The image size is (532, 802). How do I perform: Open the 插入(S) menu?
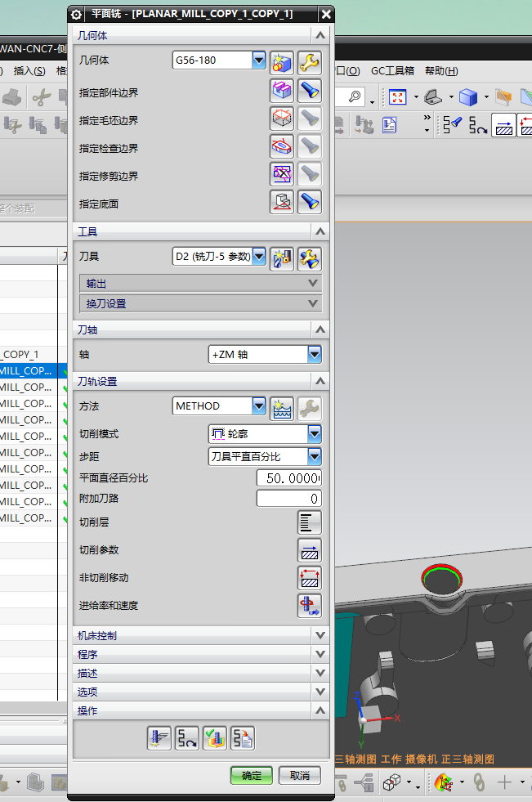[x=29, y=71]
